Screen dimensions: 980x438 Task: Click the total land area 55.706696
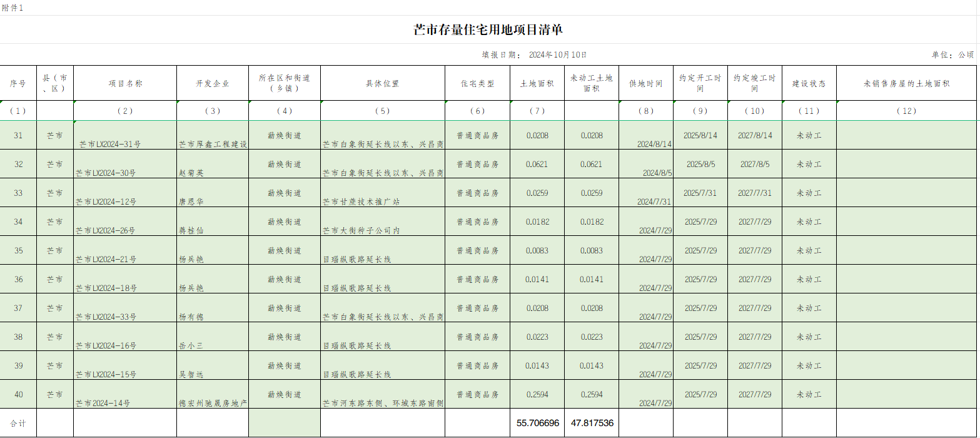coord(537,423)
